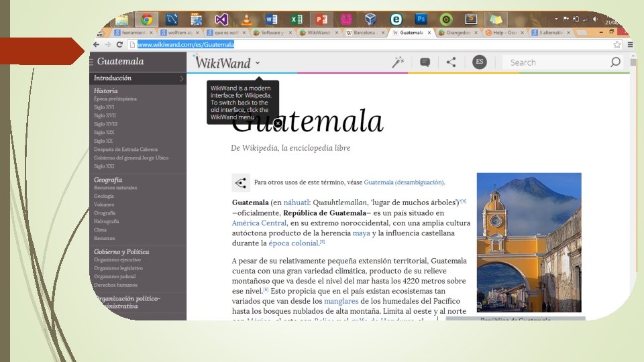Open the blue 'e' browser icon in taskbar

pyautogui.click(x=396, y=19)
